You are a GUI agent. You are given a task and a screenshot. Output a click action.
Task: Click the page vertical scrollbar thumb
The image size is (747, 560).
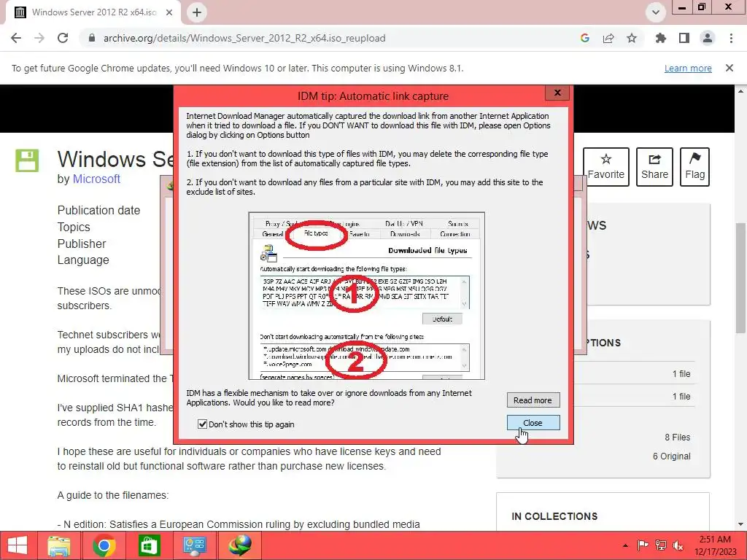[741, 277]
